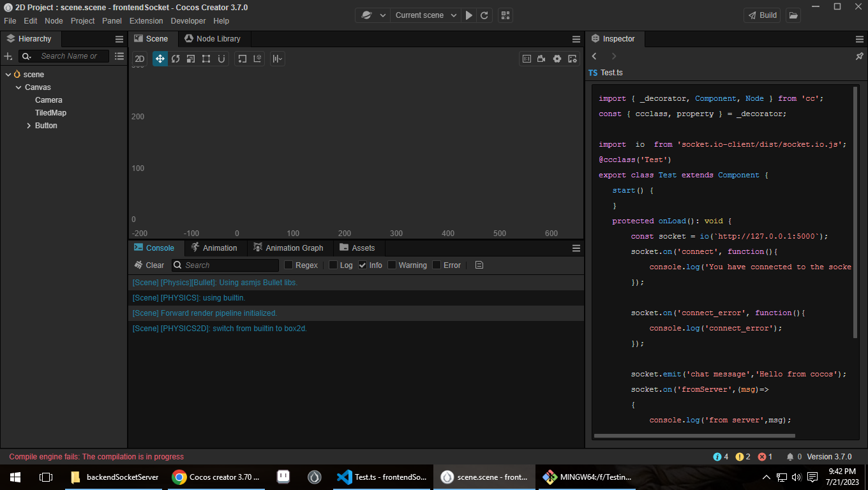Uncheck the Info filter checkbox
This screenshot has height=490, width=868.
coord(363,265)
